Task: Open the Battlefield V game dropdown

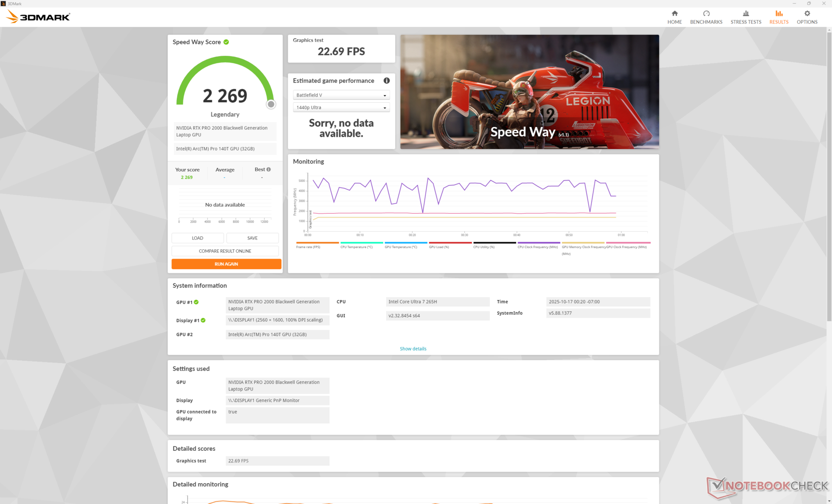Action: [x=341, y=95]
